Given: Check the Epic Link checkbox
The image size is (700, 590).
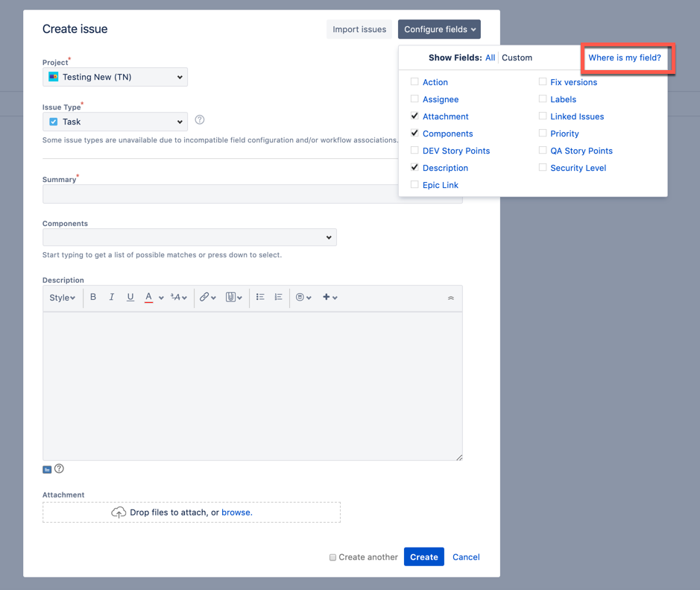Looking at the screenshot, I should point(414,184).
